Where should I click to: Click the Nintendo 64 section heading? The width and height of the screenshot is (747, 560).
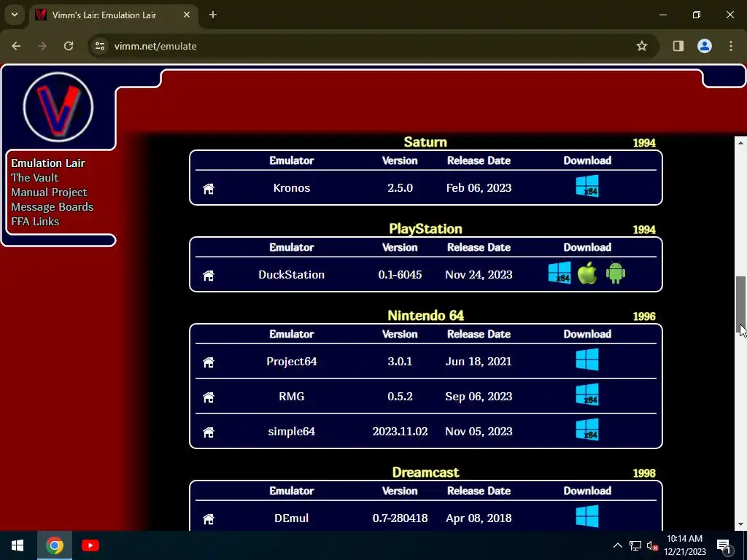425,316
